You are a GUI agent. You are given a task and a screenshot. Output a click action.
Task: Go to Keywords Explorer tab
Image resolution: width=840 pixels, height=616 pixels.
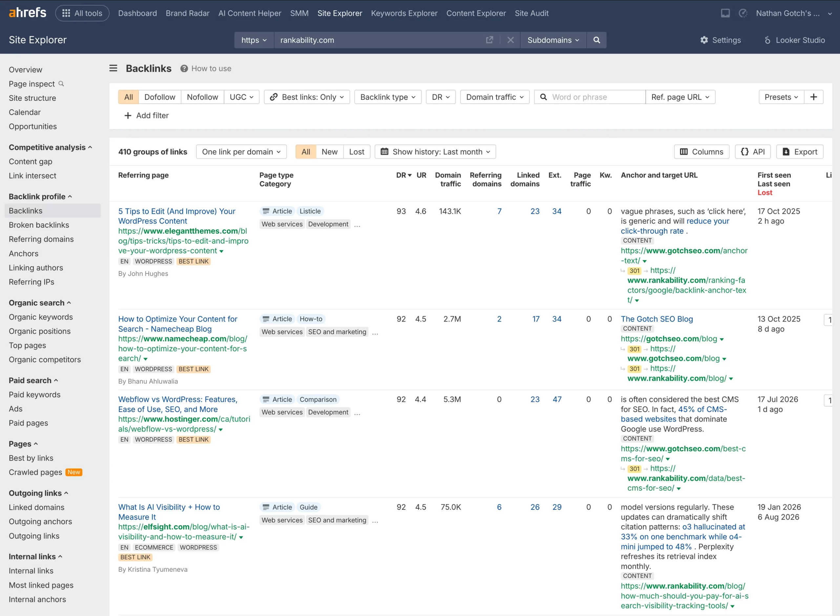[x=404, y=13]
